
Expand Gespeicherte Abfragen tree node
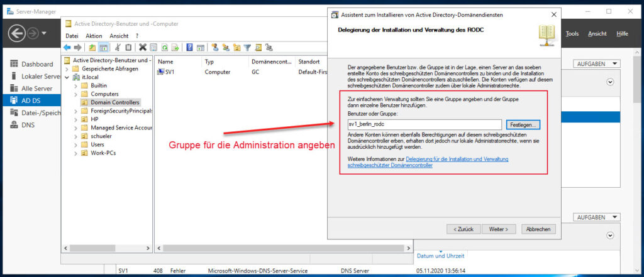[67, 69]
